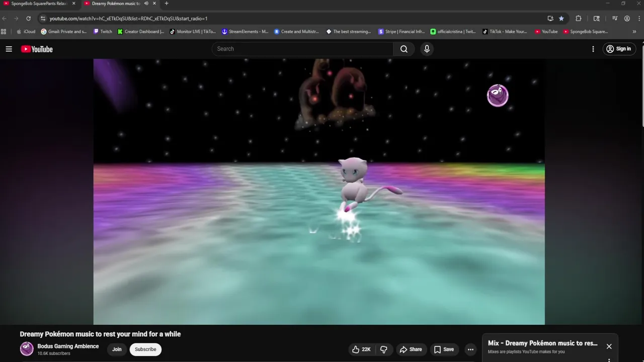Show hidden bookmarks overflow chevron

pyautogui.click(x=634, y=32)
